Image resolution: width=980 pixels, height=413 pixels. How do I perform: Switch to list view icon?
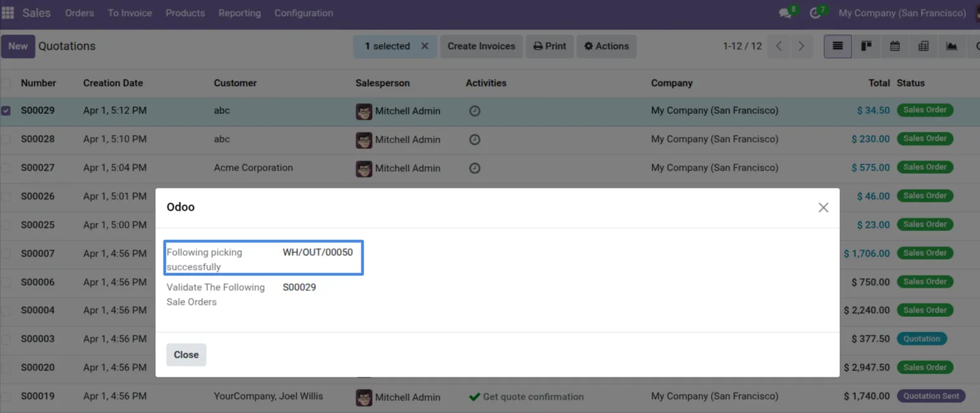click(x=838, y=46)
